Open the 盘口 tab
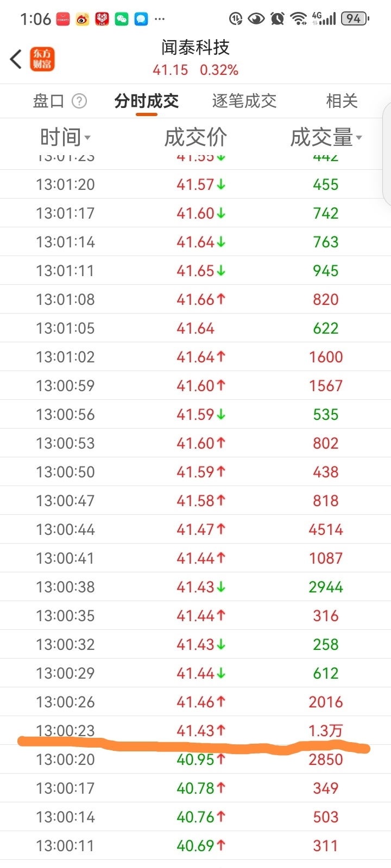The height and width of the screenshot is (868, 391). 49,101
